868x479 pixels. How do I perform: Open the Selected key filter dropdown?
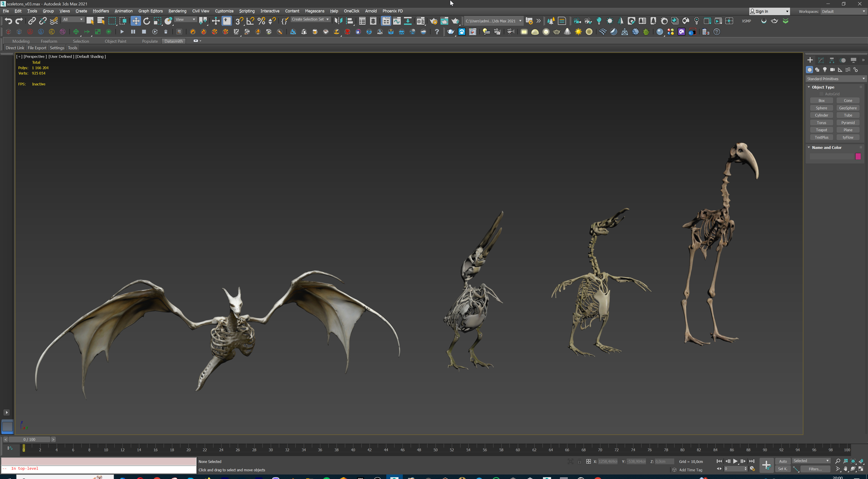pos(811,461)
